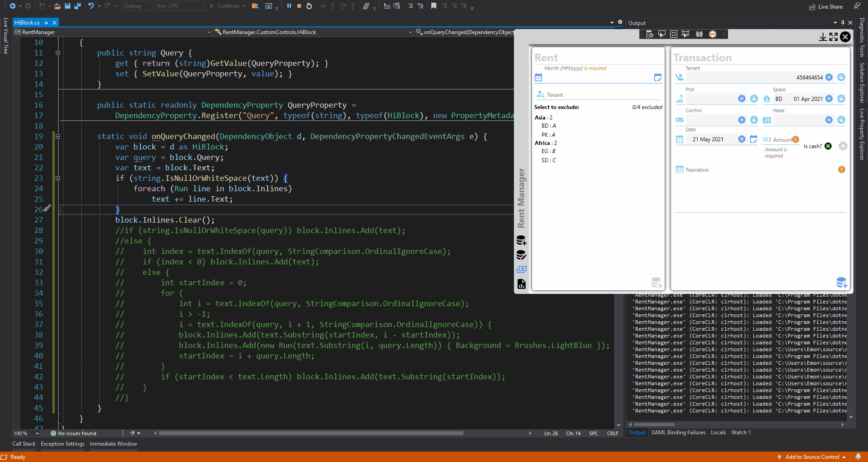
Task: Switch to XAML Binding Failures tab
Action: tap(678, 432)
